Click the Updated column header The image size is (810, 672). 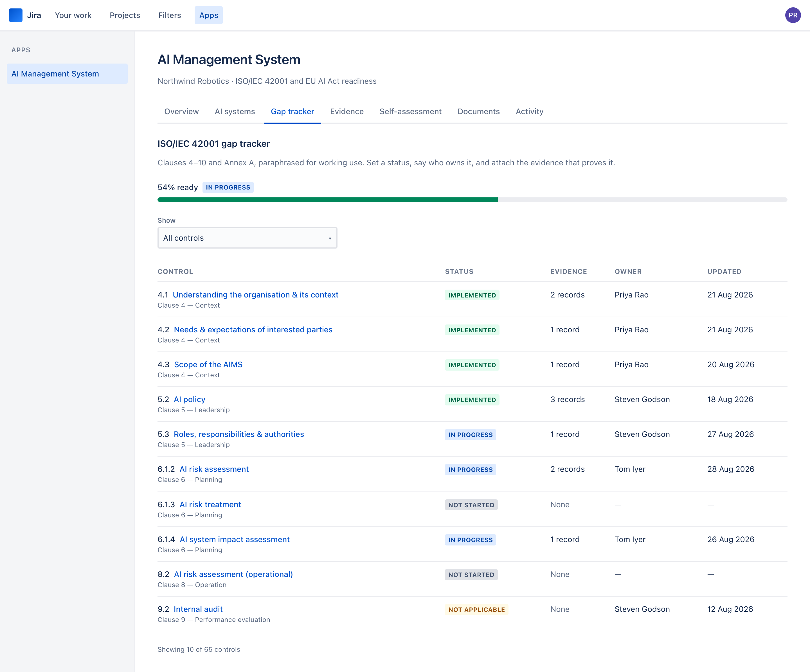(724, 271)
